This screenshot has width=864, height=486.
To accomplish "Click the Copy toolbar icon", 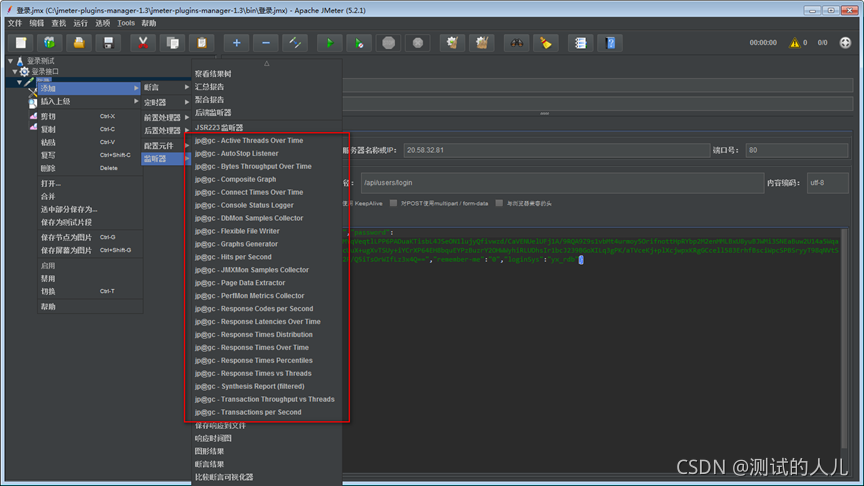I will (x=172, y=43).
